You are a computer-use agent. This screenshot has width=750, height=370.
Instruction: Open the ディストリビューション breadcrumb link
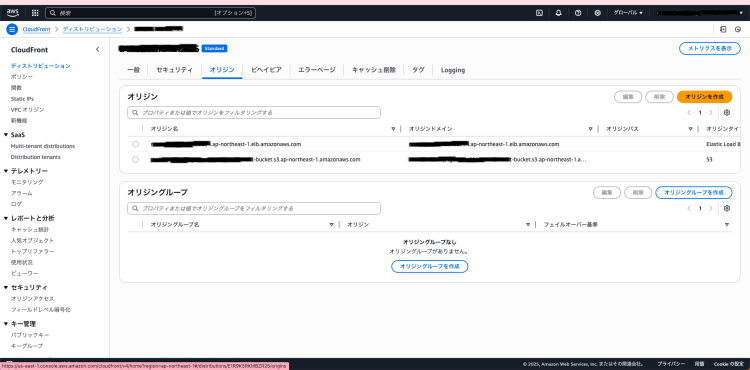point(92,30)
